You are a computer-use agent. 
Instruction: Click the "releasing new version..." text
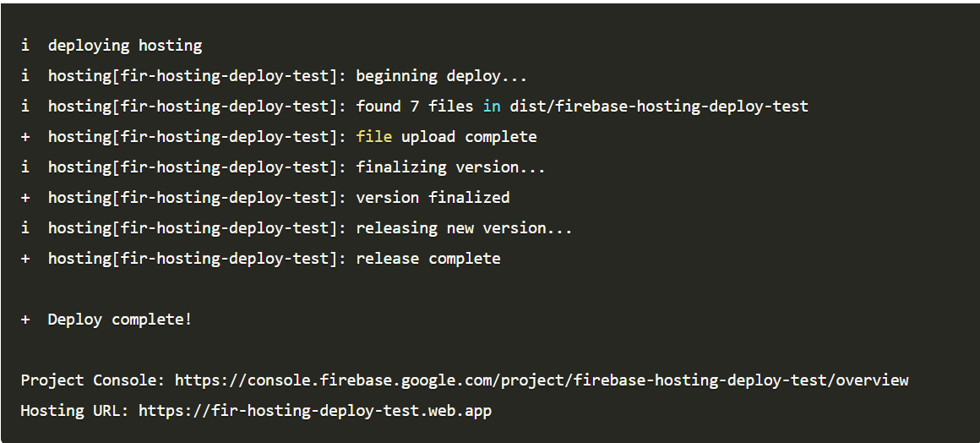464,228
